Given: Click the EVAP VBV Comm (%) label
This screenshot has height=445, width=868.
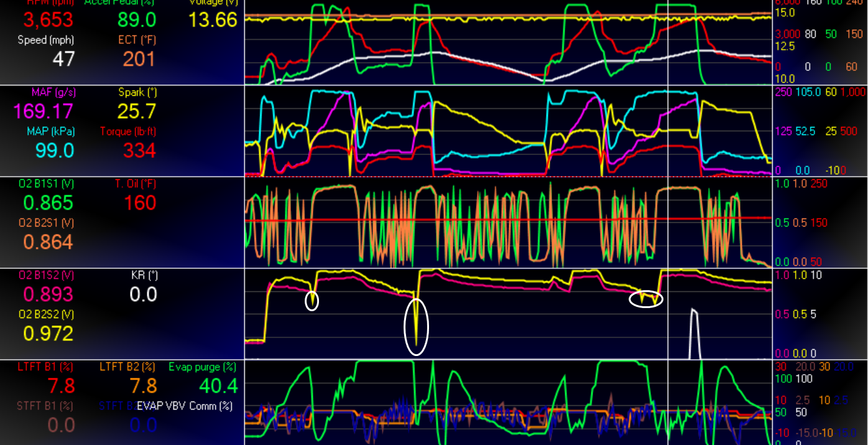Looking at the screenshot, I should tap(185, 406).
